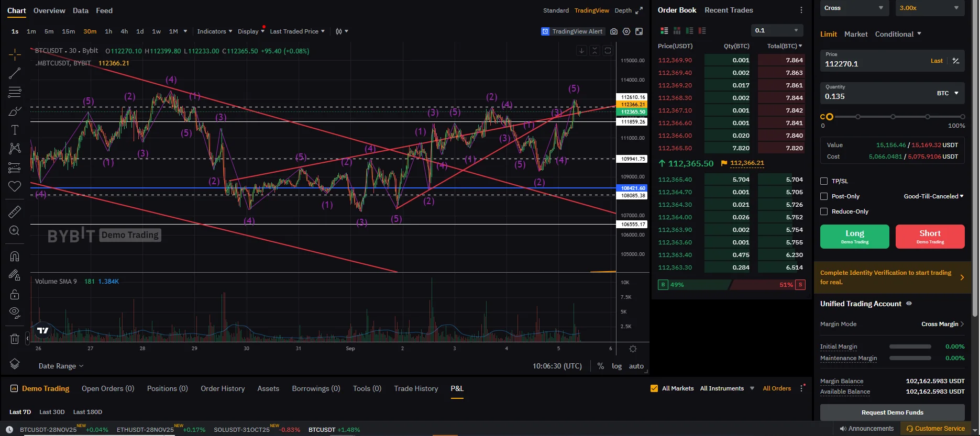Click the TradingView logo on chart
The width and height of the screenshot is (980, 436).
point(43,330)
